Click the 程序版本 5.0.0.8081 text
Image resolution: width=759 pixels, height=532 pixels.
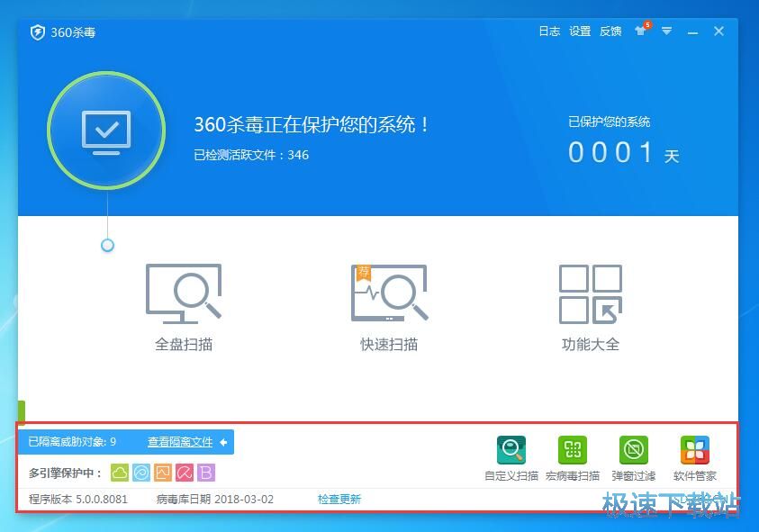pyautogui.click(x=78, y=499)
